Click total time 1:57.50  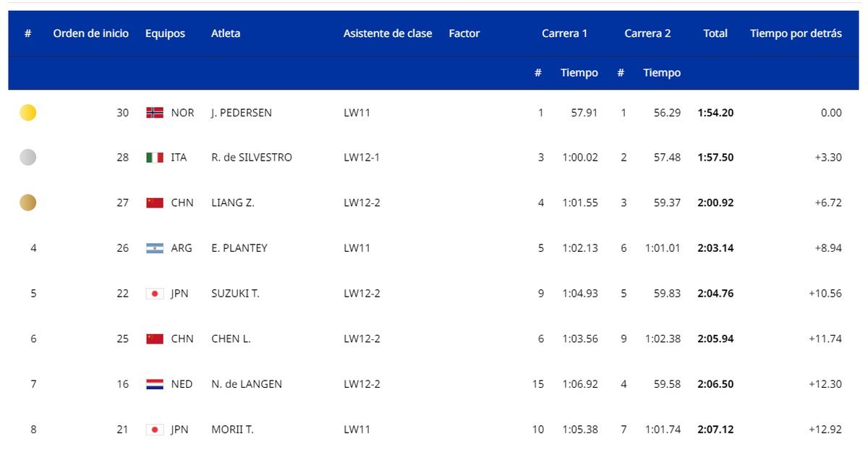716,158
